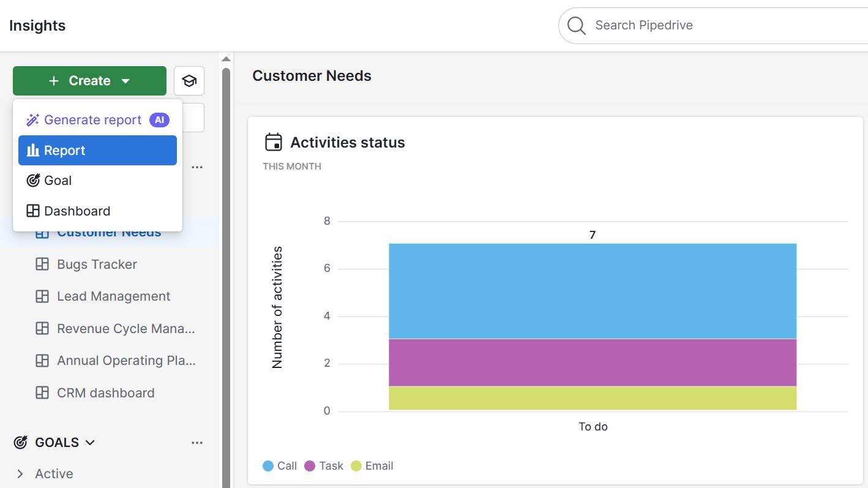Select Report from the Create menu
Viewport: 868px width, 488px height.
pyautogui.click(x=97, y=151)
